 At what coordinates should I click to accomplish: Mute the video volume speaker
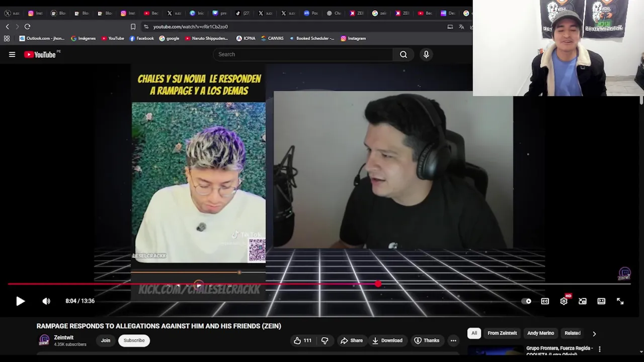tap(46, 301)
